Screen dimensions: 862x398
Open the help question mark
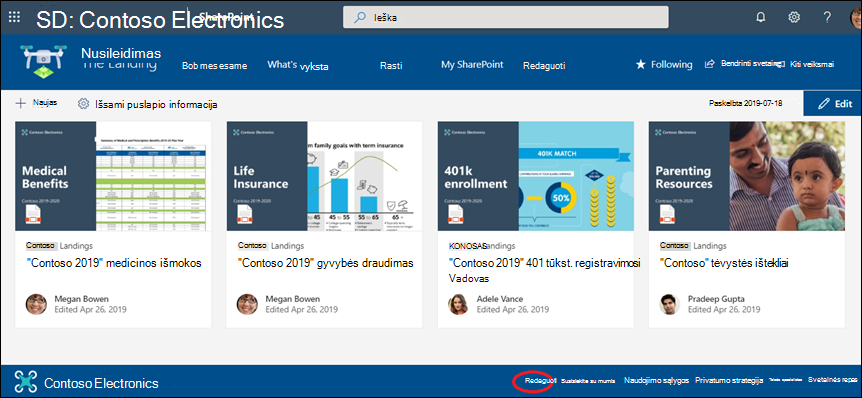pos(827,17)
